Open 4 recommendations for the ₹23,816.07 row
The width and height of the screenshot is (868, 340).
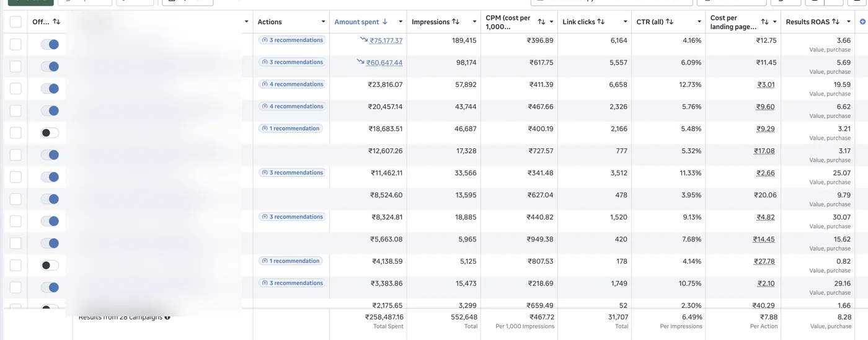(292, 84)
